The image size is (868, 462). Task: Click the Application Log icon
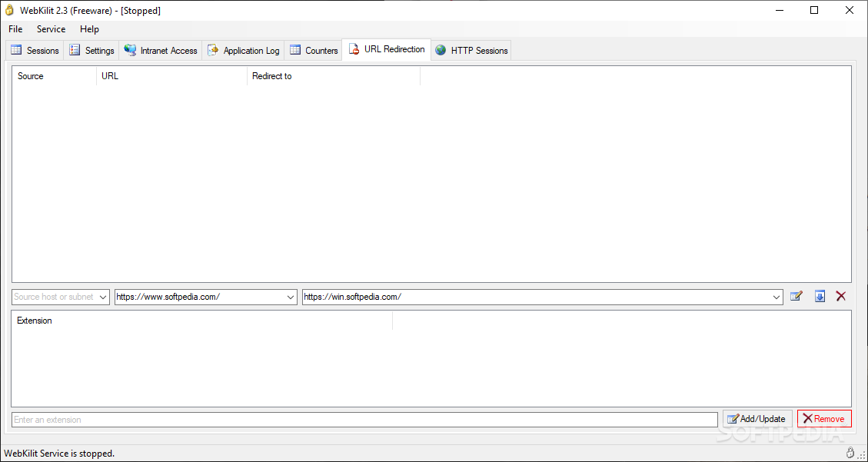[213, 50]
